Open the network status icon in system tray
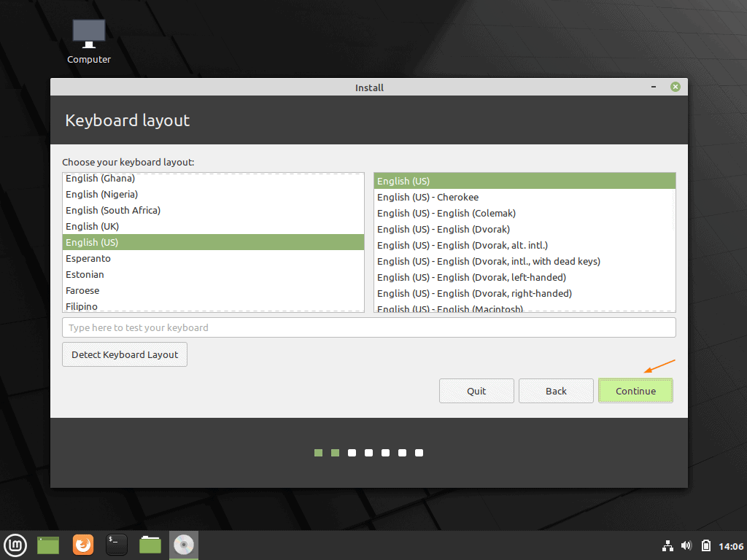This screenshot has width=747, height=560. (667, 545)
